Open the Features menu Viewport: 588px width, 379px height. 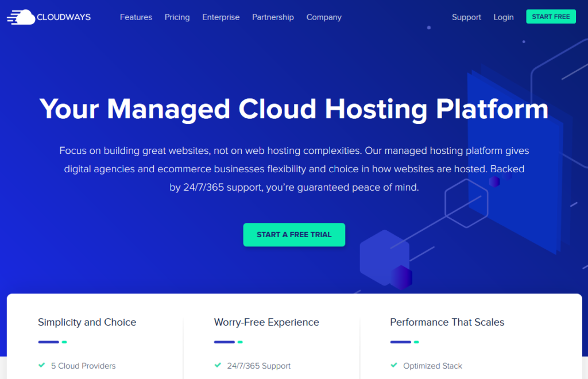pyautogui.click(x=136, y=17)
